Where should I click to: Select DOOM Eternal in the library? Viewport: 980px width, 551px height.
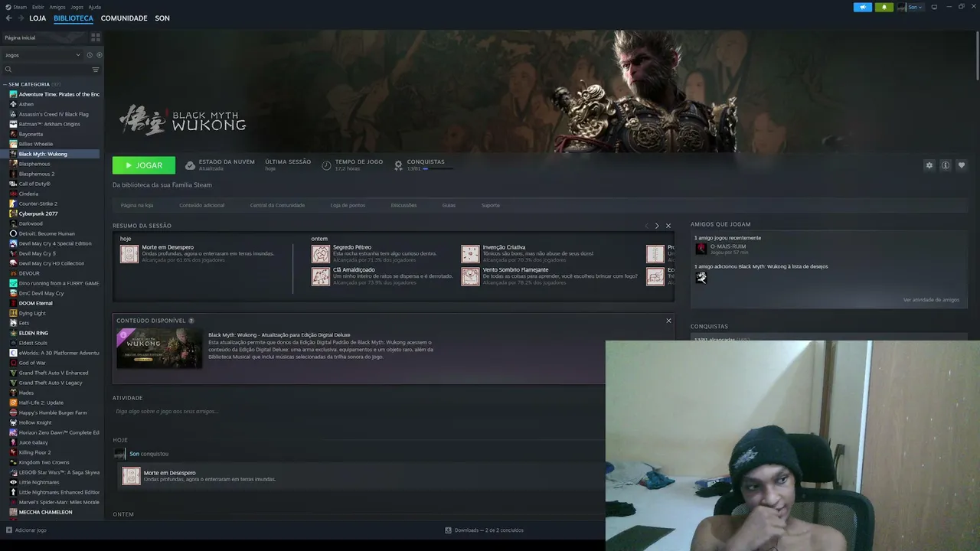coord(35,303)
